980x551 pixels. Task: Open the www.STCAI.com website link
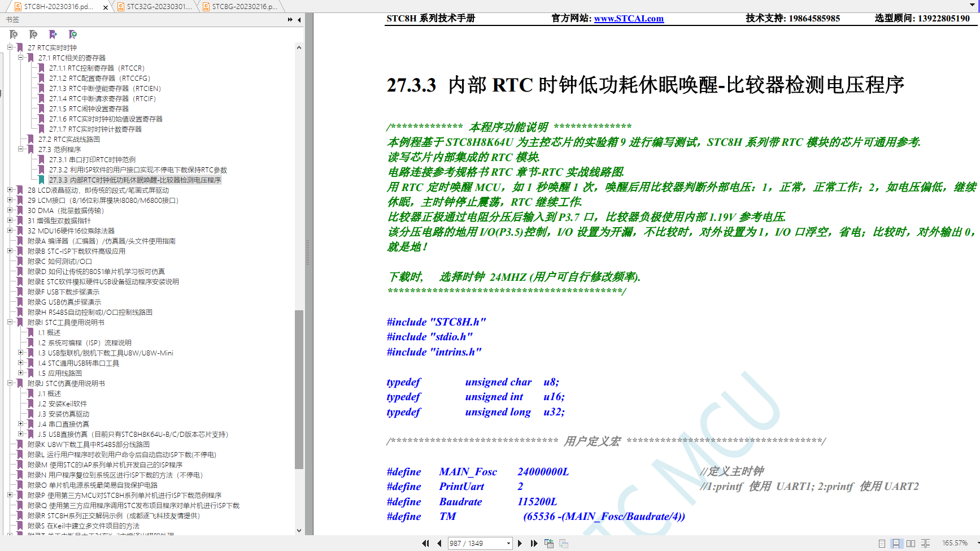coord(629,19)
